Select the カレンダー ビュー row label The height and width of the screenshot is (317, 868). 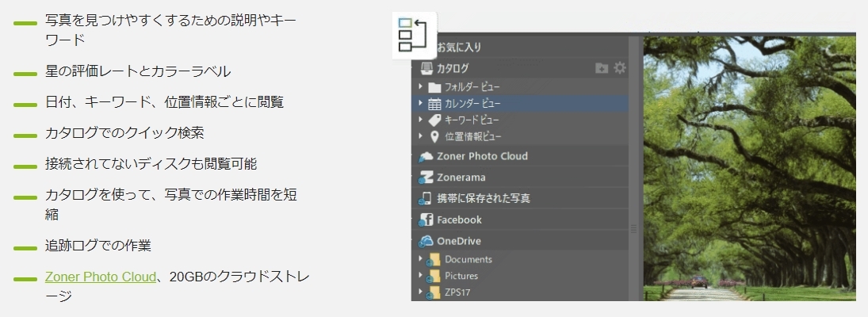(472, 104)
